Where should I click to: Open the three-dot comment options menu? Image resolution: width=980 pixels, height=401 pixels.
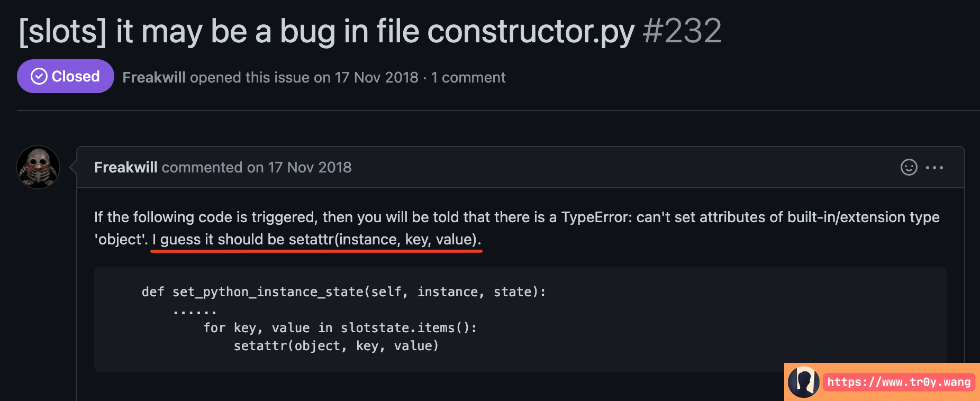point(934,167)
